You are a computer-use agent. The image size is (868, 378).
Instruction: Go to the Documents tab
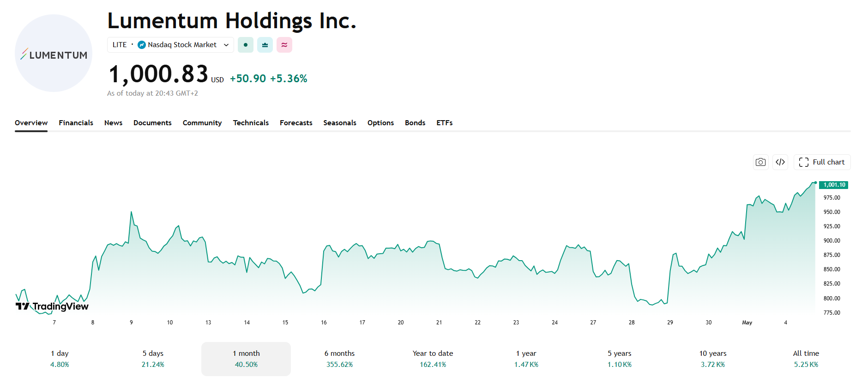(x=152, y=123)
